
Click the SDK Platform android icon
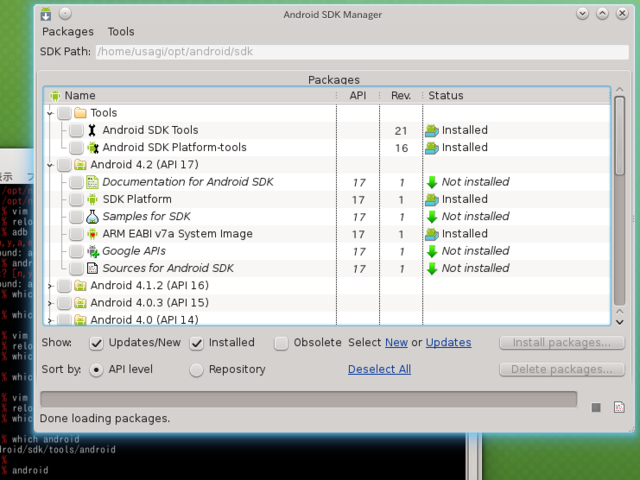click(93, 199)
